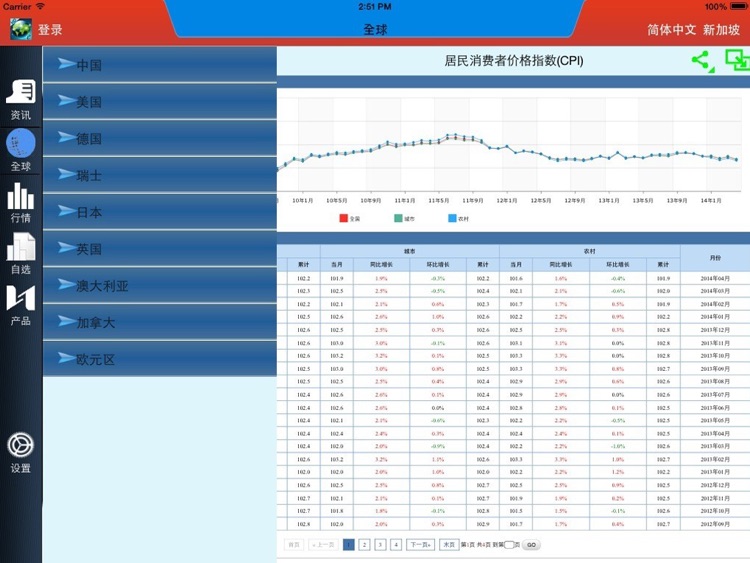Toggle the red 全国 legend series
Image resolution: width=750 pixels, height=563 pixels.
(350, 219)
